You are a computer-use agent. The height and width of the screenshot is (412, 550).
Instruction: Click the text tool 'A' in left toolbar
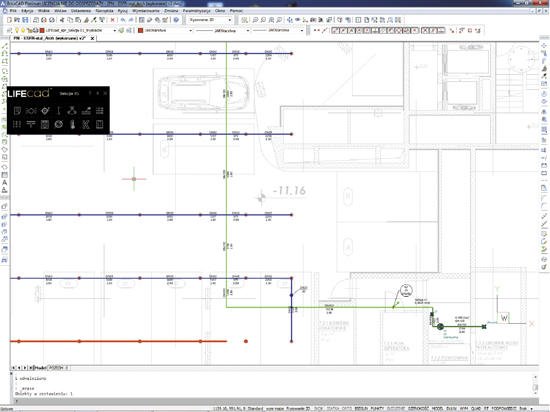[5, 182]
